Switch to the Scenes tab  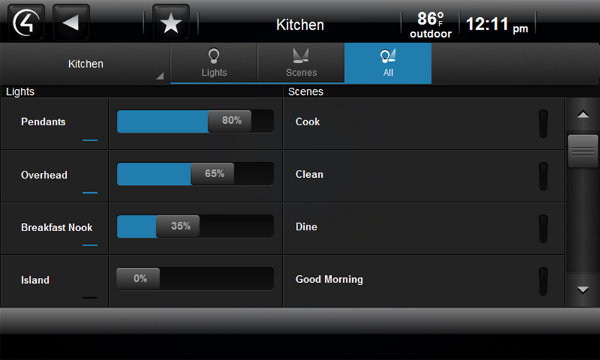301,63
